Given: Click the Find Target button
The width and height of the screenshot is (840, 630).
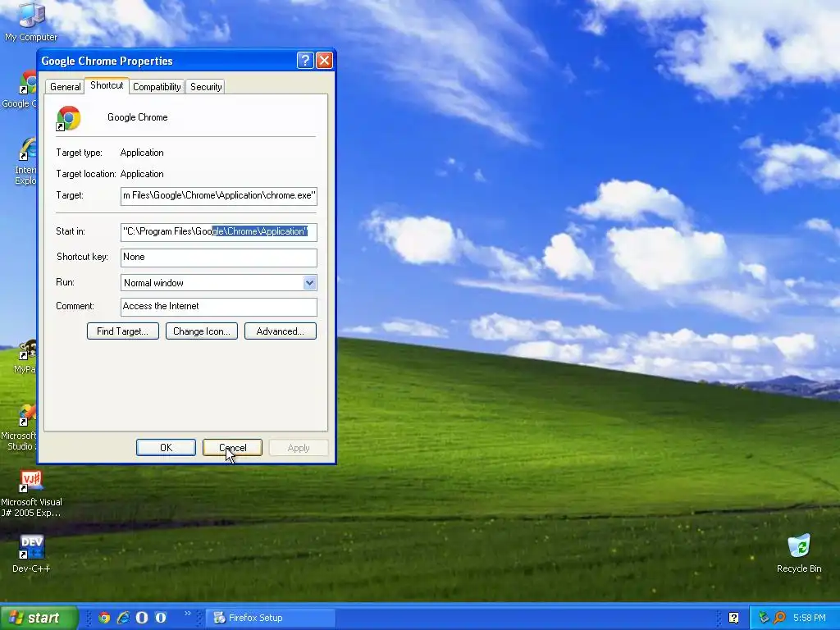Looking at the screenshot, I should [123, 331].
